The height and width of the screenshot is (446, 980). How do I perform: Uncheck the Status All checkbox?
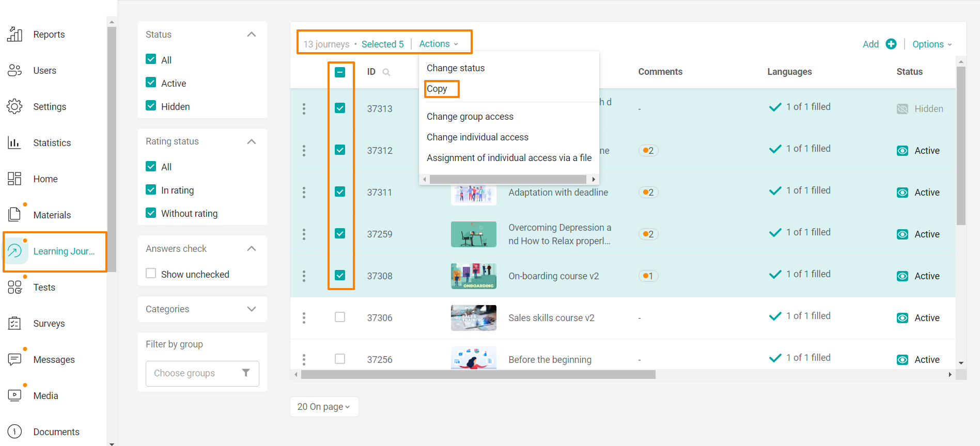(151, 59)
